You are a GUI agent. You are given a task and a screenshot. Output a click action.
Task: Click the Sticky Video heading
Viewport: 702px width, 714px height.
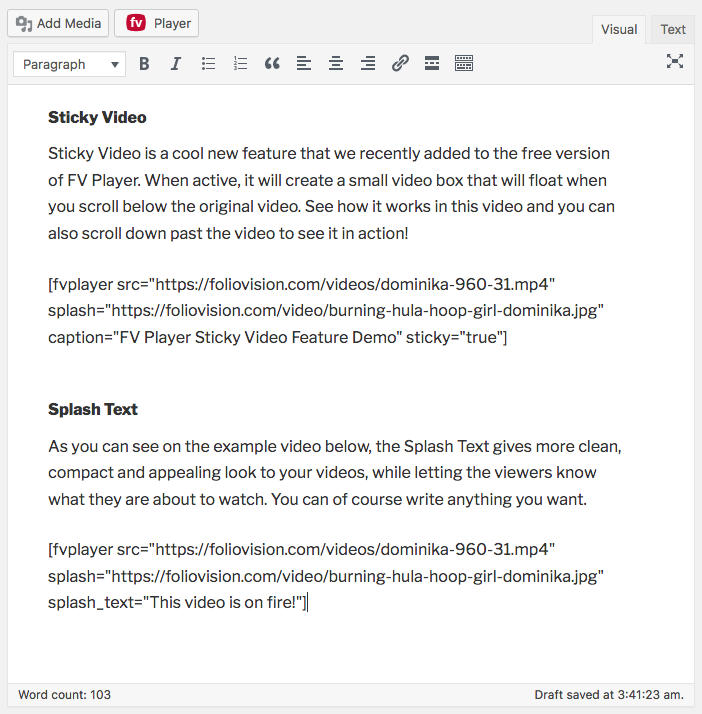tap(97, 117)
